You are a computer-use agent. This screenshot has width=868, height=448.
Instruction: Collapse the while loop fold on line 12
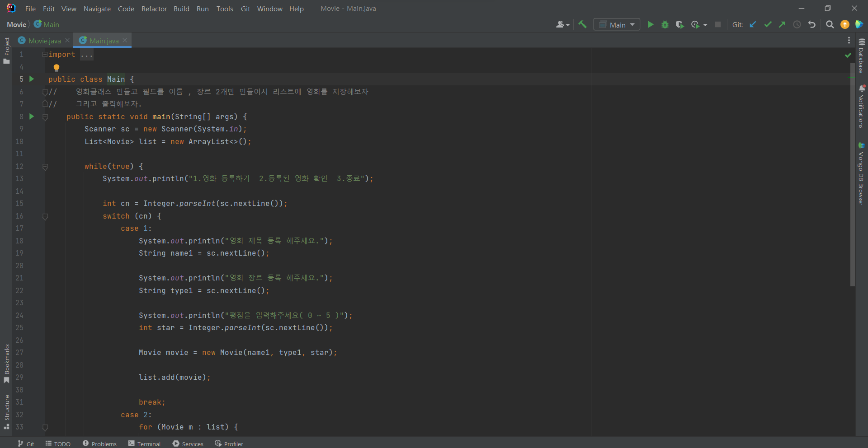(45, 167)
